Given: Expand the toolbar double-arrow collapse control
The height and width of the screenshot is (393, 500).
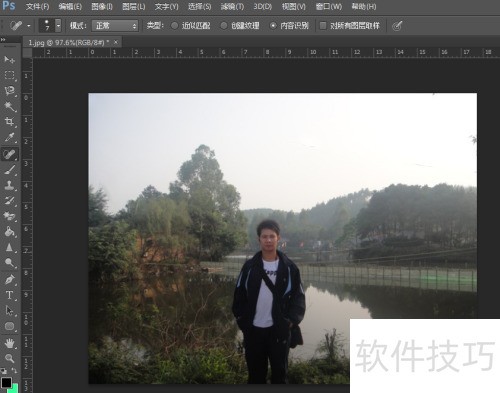Looking at the screenshot, I should coord(3,39).
